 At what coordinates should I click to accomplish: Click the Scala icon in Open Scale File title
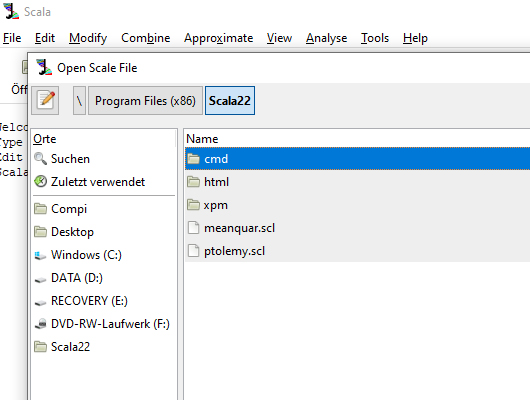tap(44, 67)
